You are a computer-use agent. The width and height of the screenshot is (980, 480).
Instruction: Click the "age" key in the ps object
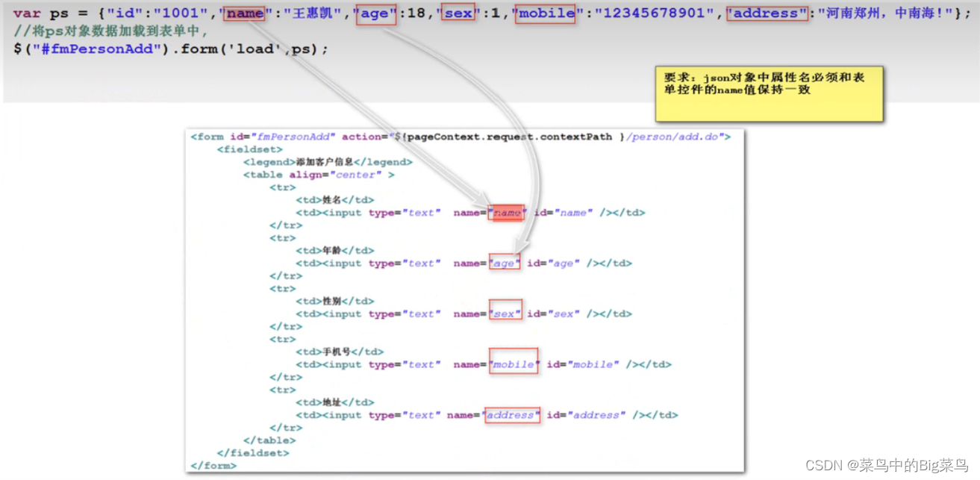[x=375, y=13]
